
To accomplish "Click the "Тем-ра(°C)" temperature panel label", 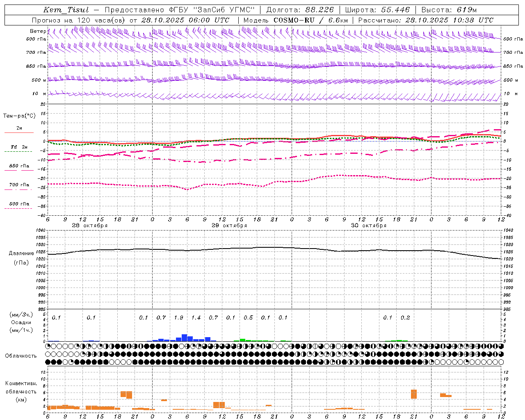I will pyautogui.click(x=19, y=116).
